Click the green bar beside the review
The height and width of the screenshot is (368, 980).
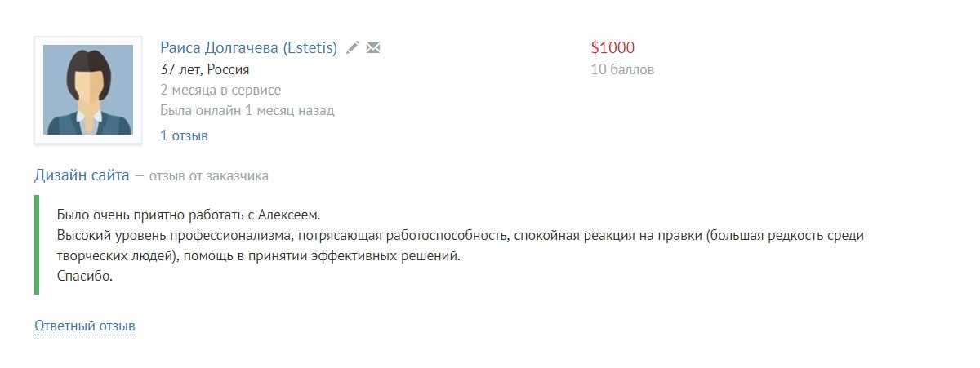click(37, 245)
